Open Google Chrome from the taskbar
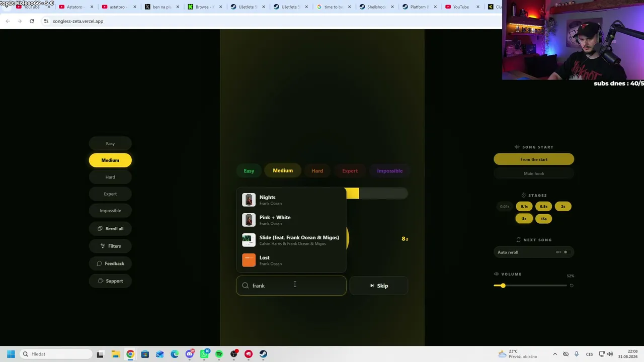 click(x=130, y=354)
